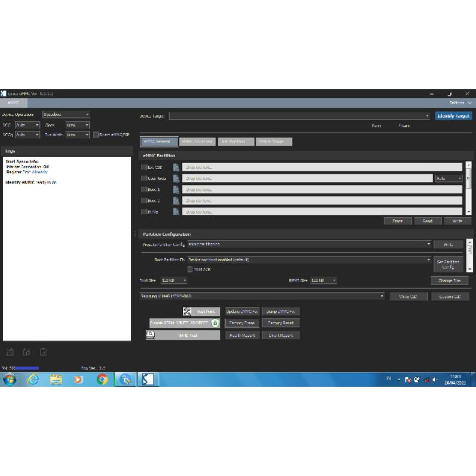Expand the Preset Partition Config dropdown
Screen dimensions: 476x476
point(309,244)
